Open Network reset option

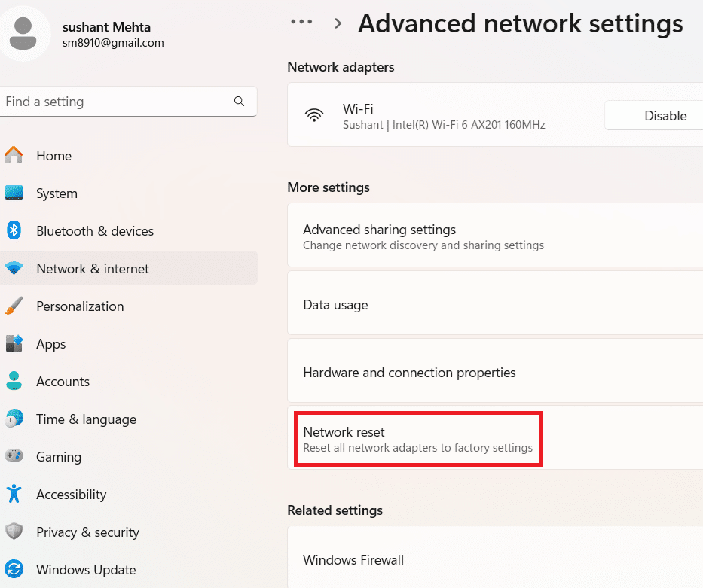pyautogui.click(x=417, y=439)
